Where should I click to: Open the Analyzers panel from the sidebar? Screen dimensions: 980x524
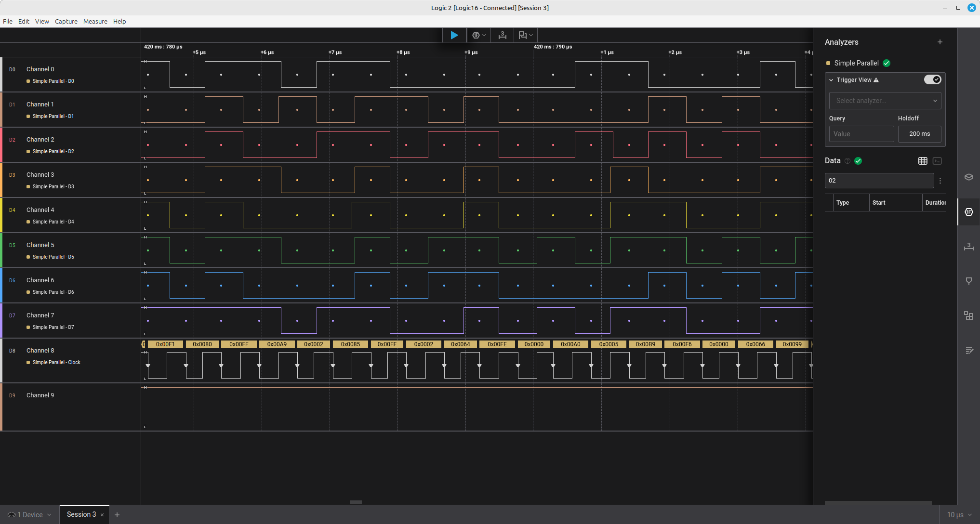click(968, 212)
